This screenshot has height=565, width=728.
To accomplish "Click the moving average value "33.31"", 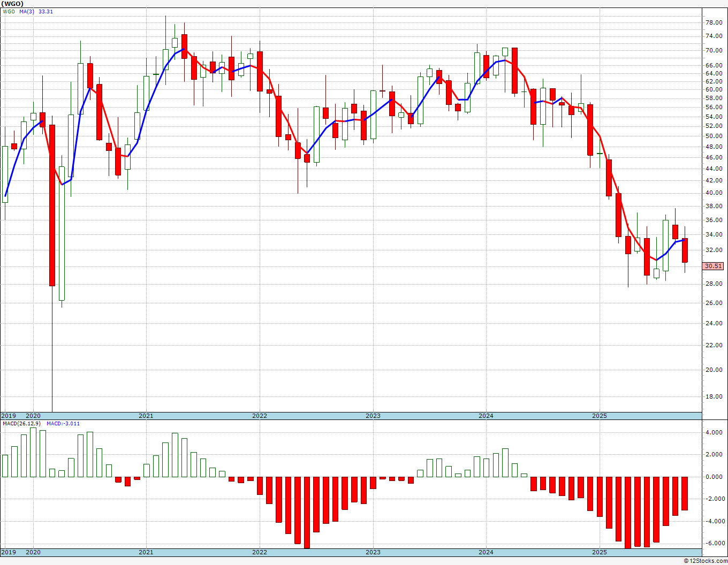I will click(x=45, y=12).
